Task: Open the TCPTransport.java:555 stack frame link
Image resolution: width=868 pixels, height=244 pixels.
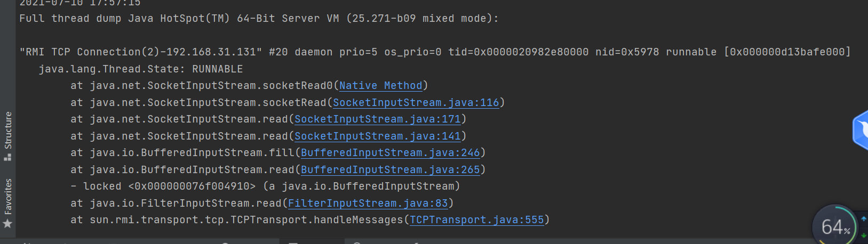Action: pyautogui.click(x=476, y=220)
